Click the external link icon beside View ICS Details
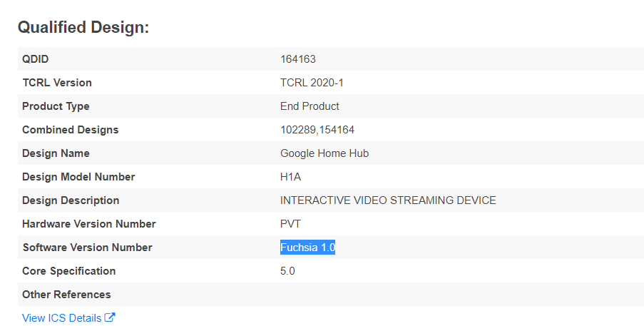This screenshot has width=644, height=326. point(110,318)
